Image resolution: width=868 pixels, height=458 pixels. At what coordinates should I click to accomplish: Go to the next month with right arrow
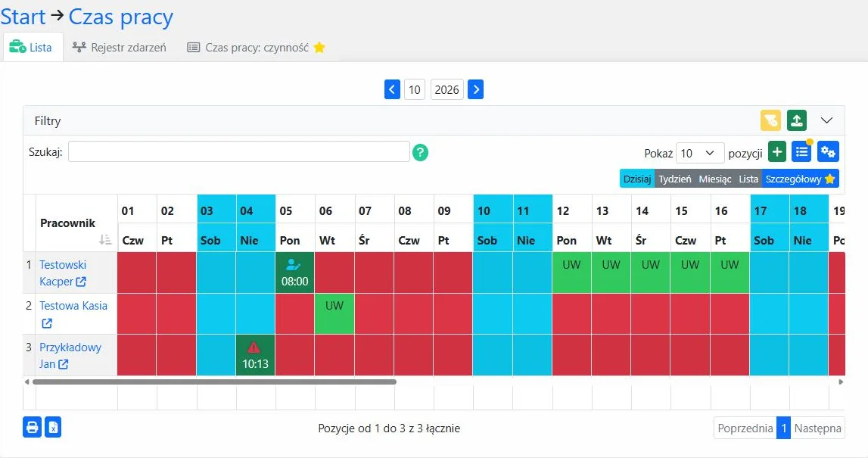[x=475, y=89]
